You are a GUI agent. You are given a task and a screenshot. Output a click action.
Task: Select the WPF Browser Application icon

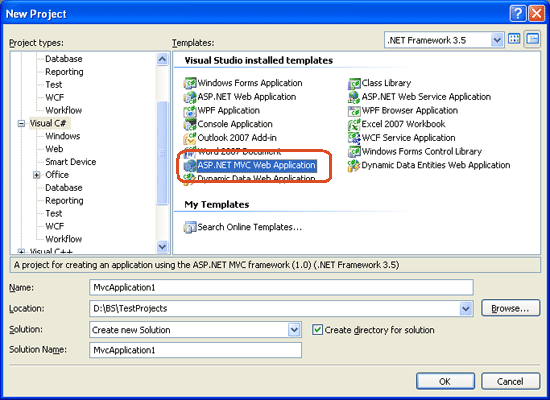coord(354,111)
